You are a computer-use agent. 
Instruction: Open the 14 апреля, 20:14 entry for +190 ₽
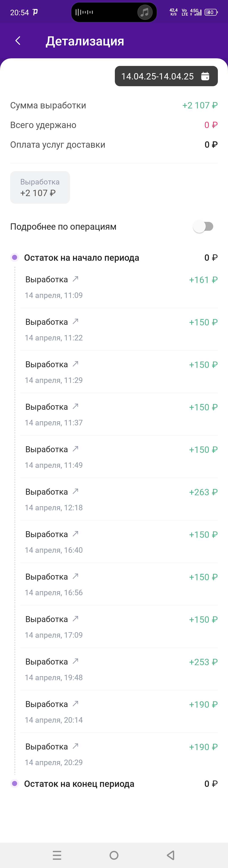click(x=119, y=711)
